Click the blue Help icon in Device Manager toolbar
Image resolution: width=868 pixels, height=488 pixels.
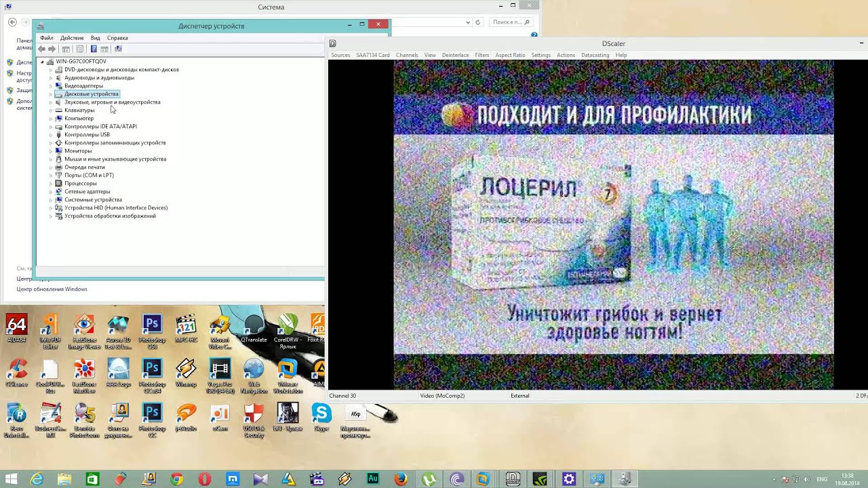(94, 49)
